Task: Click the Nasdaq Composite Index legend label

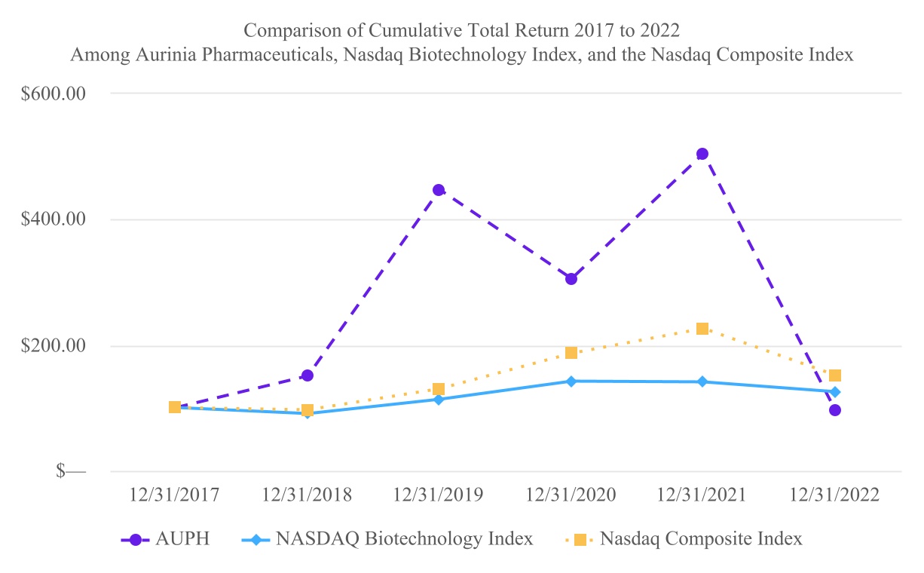Action: pos(701,540)
